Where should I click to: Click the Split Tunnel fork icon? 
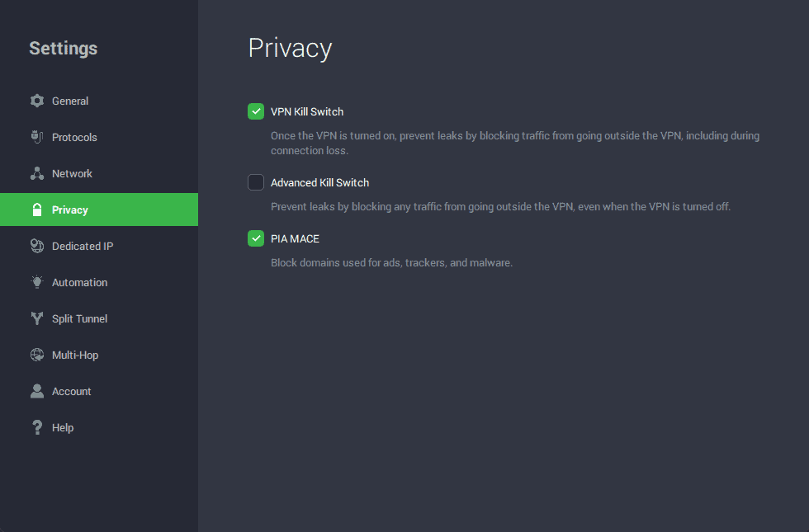36,318
